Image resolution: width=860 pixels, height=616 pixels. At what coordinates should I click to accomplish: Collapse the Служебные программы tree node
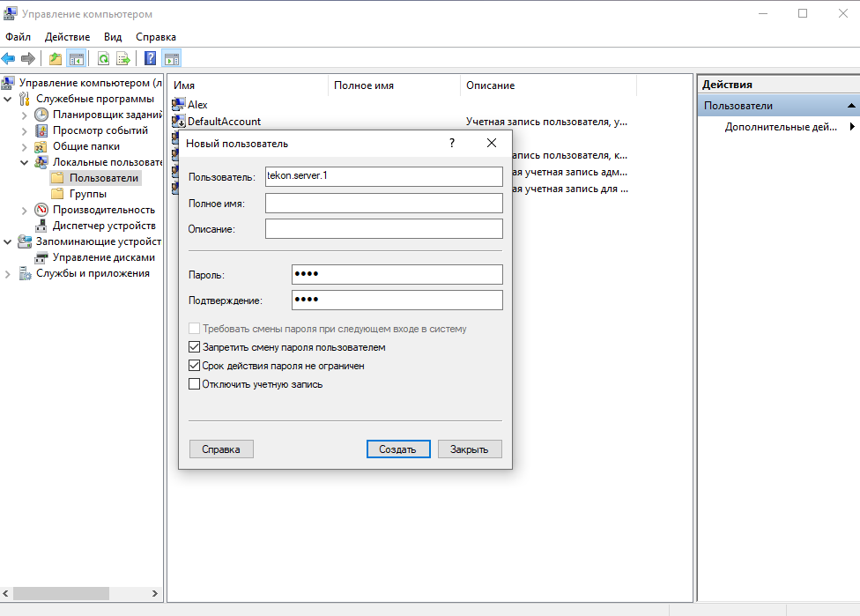tap(9, 99)
